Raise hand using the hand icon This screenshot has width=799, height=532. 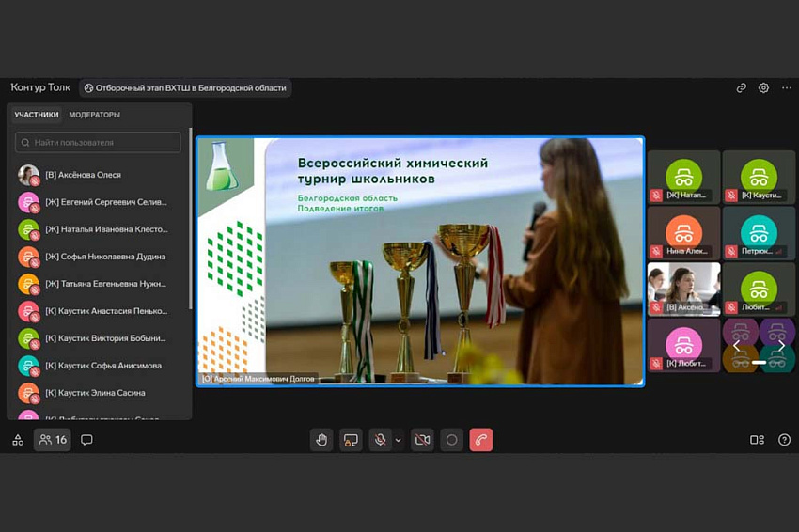(321, 440)
